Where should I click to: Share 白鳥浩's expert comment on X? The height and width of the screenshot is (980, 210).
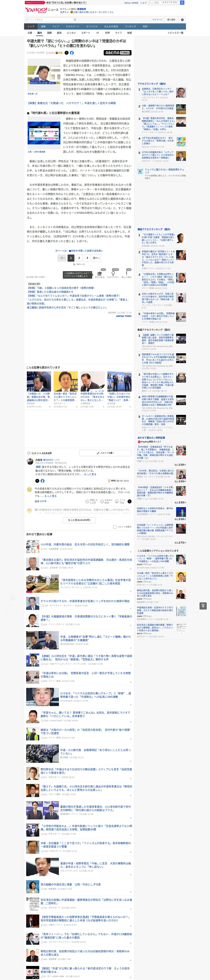click(x=37, y=481)
